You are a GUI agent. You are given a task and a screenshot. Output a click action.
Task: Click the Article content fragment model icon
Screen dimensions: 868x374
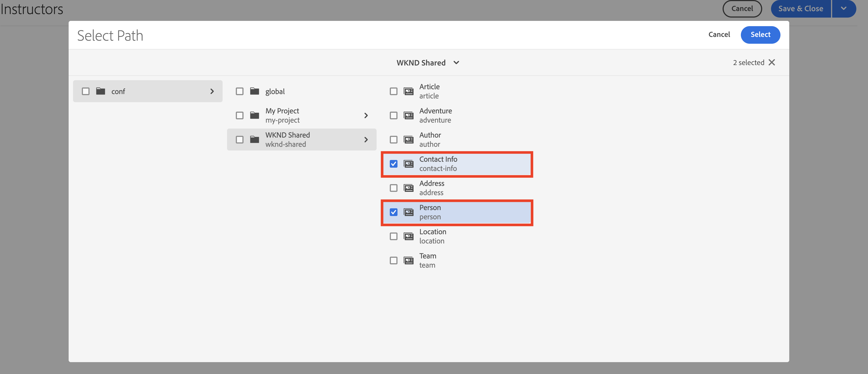point(408,91)
